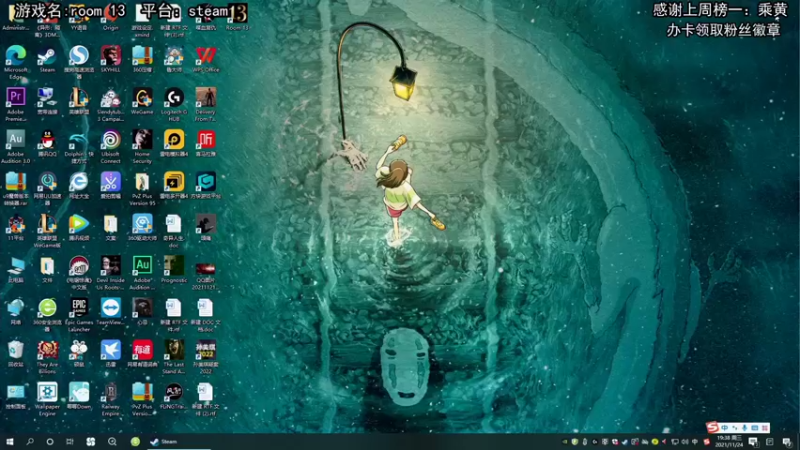Viewport: 800px width, 450px height.
Task: Launch the League of Legends WeGame shortcut
Action: point(47,226)
